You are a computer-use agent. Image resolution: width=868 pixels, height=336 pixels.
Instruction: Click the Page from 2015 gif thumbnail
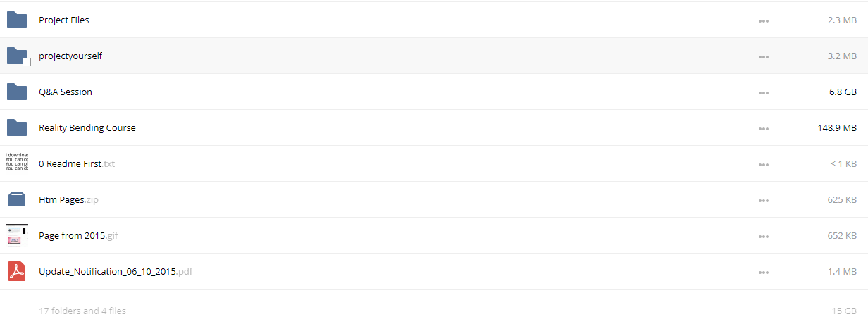click(17, 235)
